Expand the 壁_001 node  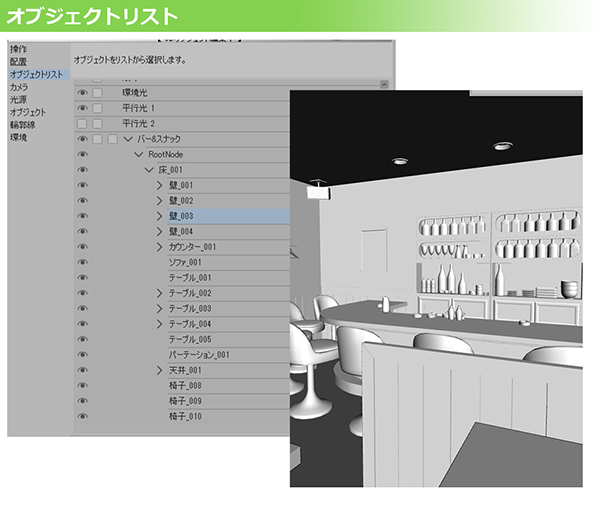pos(160,185)
